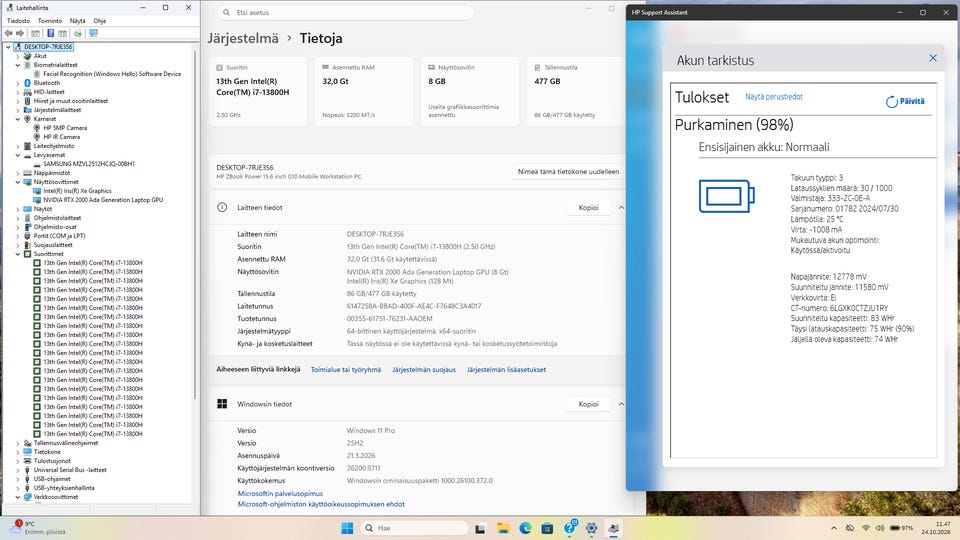
Task: Open the Näytä perustiedot link
Action: point(774,97)
